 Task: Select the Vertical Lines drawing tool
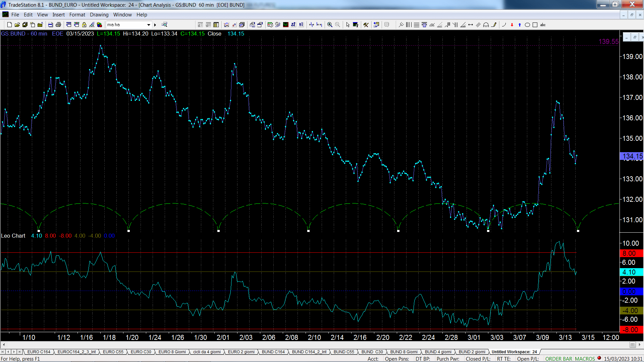pyautogui.click(x=409, y=25)
